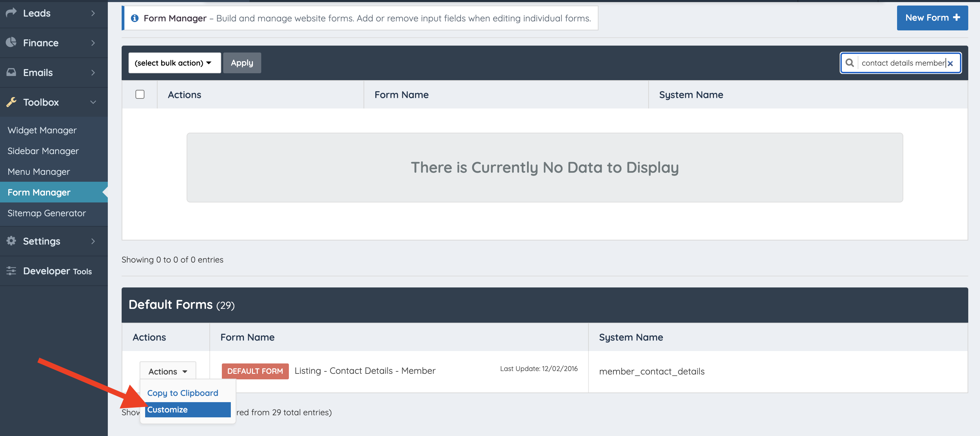The width and height of the screenshot is (980, 436).
Task: Click the Developer Tools sliders icon
Action: click(x=11, y=271)
